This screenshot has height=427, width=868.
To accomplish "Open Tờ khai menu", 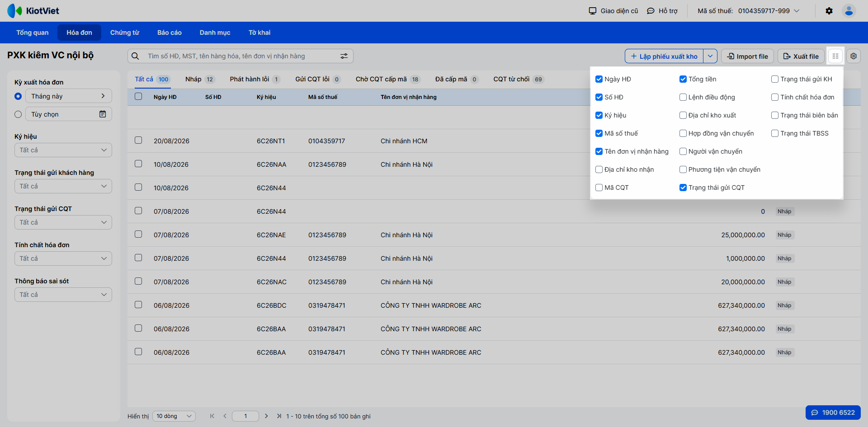I will [x=259, y=33].
